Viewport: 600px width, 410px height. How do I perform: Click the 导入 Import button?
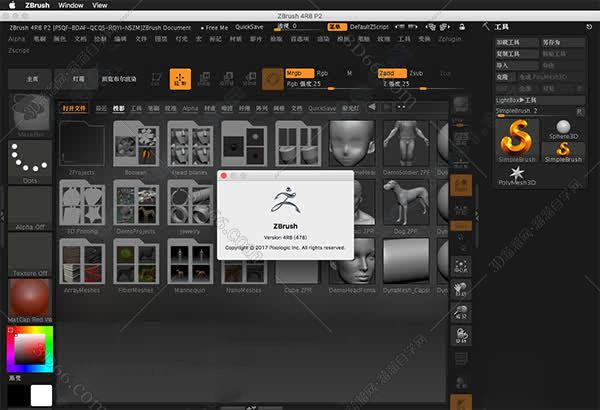pyautogui.click(x=517, y=65)
